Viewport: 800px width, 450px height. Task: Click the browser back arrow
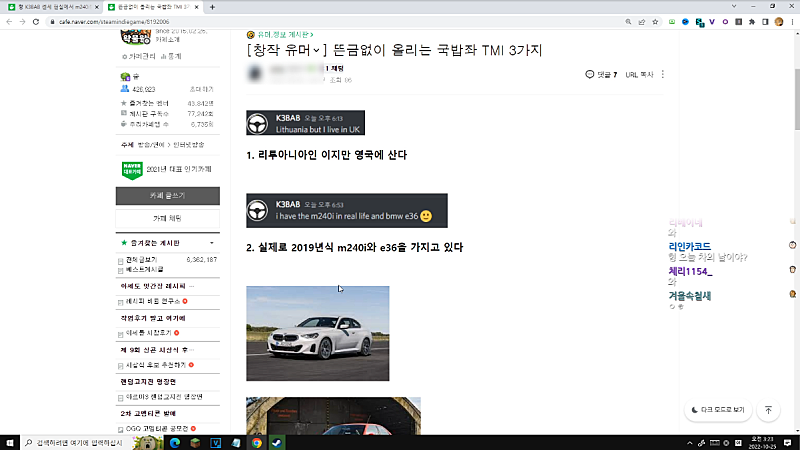pyautogui.click(x=8, y=21)
